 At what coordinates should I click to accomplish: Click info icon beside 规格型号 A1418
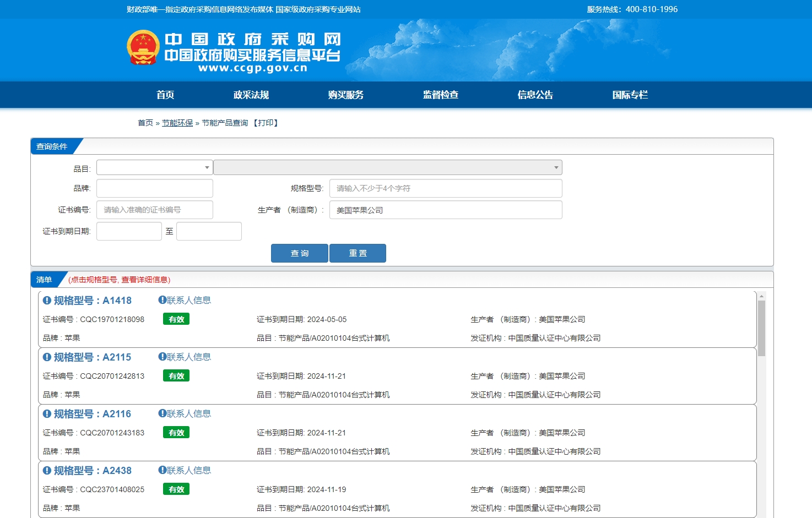47,301
